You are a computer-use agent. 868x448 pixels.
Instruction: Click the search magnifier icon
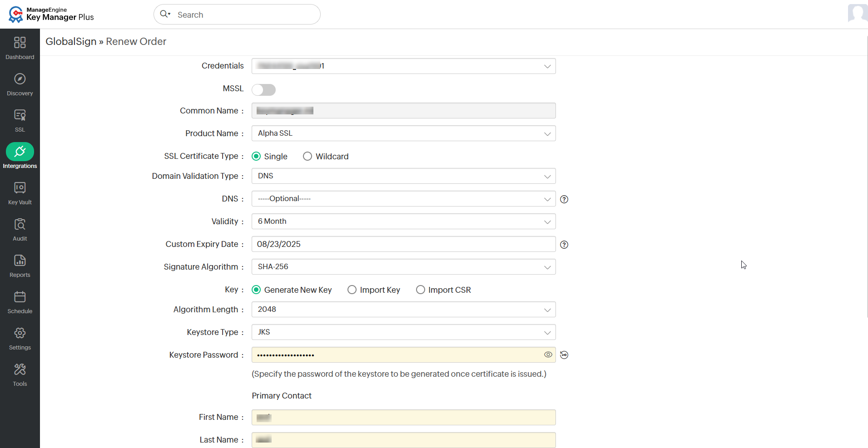click(x=165, y=14)
